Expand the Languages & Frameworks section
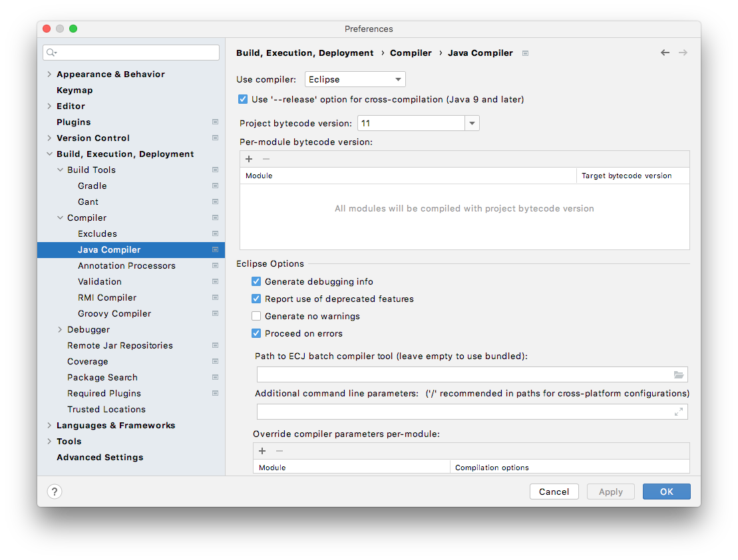 49,426
